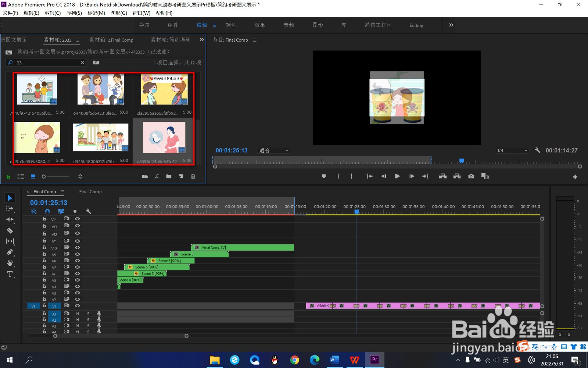
Task: Mute audio track A1
Action: point(78,314)
